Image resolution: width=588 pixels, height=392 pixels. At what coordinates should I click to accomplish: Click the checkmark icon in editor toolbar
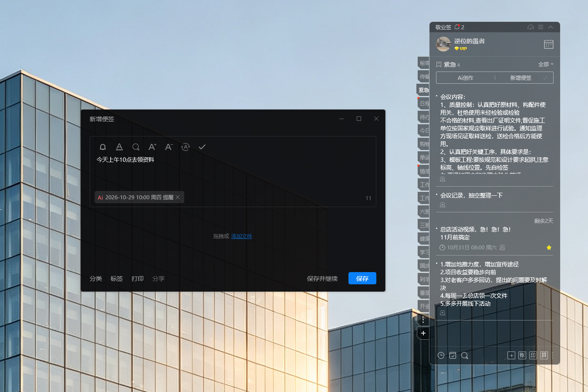(x=202, y=147)
